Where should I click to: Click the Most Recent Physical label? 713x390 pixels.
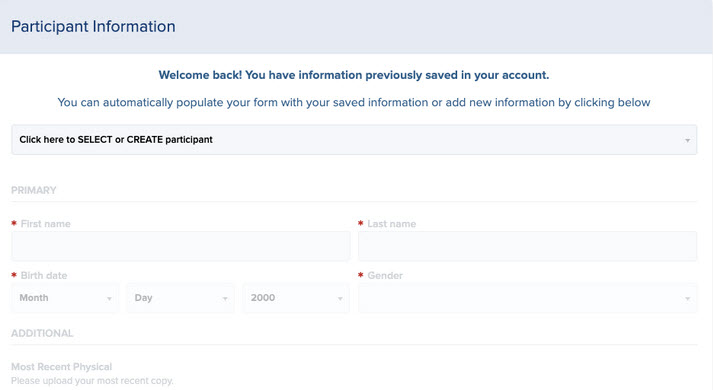61,367
